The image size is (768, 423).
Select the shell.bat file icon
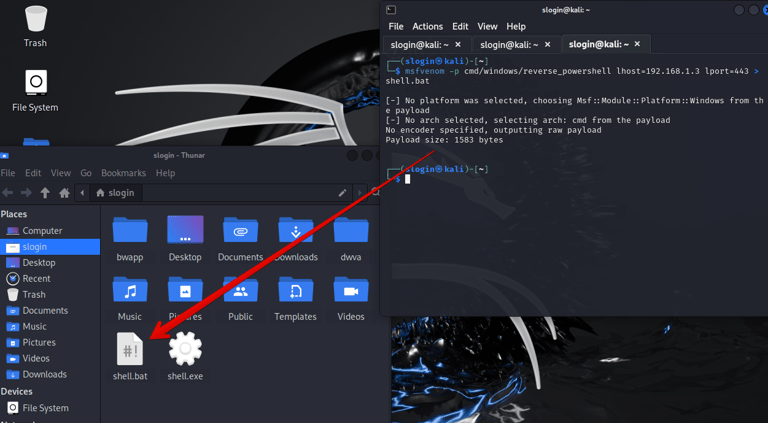coord(130,349)
